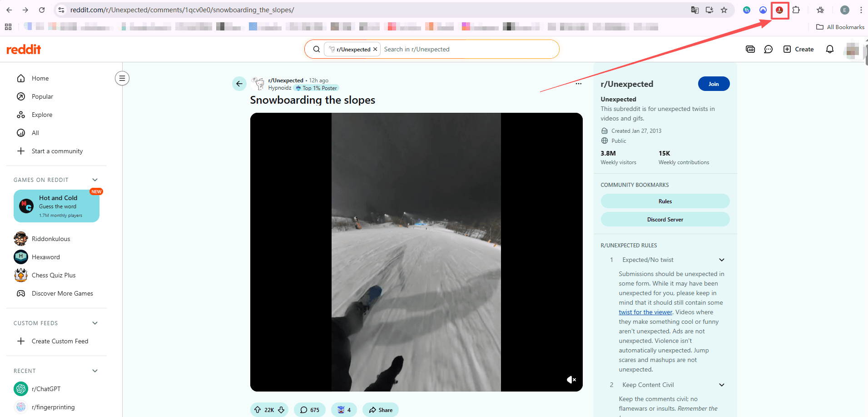
Task: Unmute the video sound
Action: coord(571,380)
